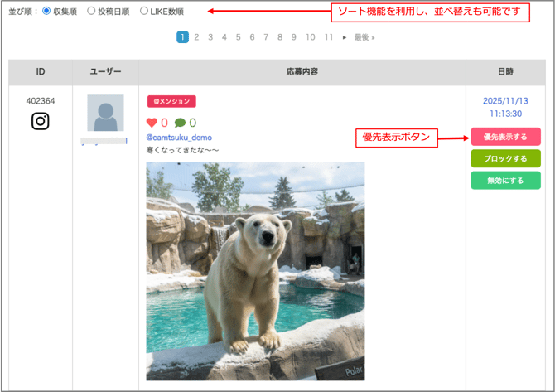
Task: Select the LIKE数順 sort radio button
Action: 144,11
